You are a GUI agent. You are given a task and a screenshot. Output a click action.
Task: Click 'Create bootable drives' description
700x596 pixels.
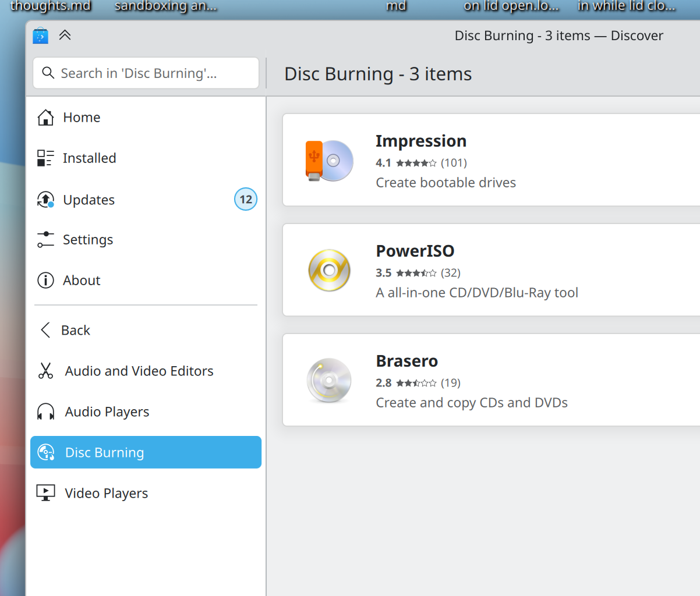(x=446, y=183)
